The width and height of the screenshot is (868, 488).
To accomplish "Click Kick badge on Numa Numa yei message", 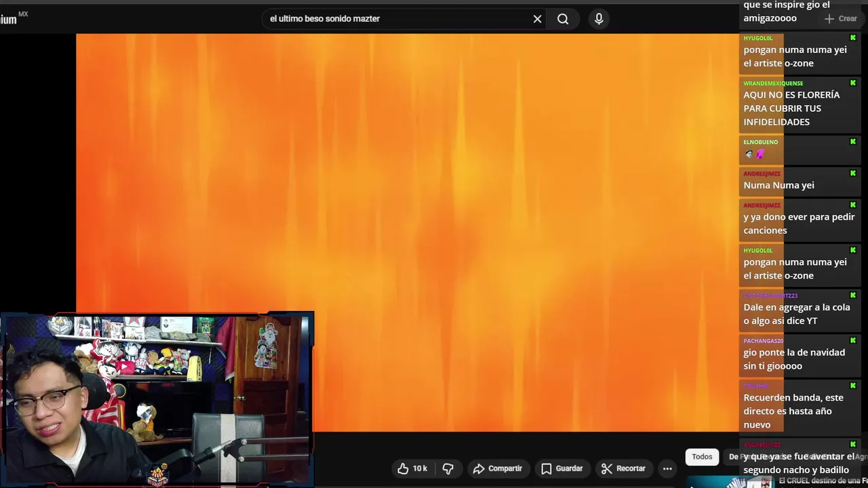I will tap(852, 174).
